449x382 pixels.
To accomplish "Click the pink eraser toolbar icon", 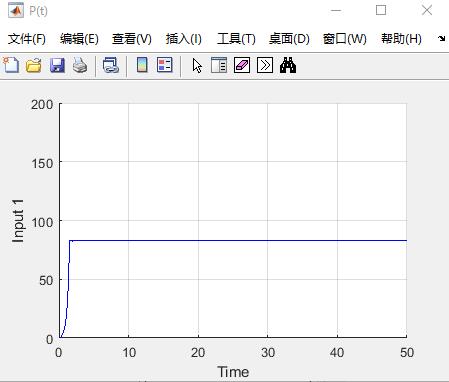I will point(242,65).
